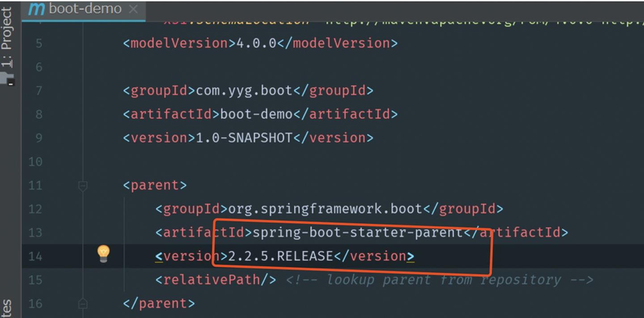Click the lightbulb intention icon on line 14
The image size is (644, 318).
[x=104, y=254]
